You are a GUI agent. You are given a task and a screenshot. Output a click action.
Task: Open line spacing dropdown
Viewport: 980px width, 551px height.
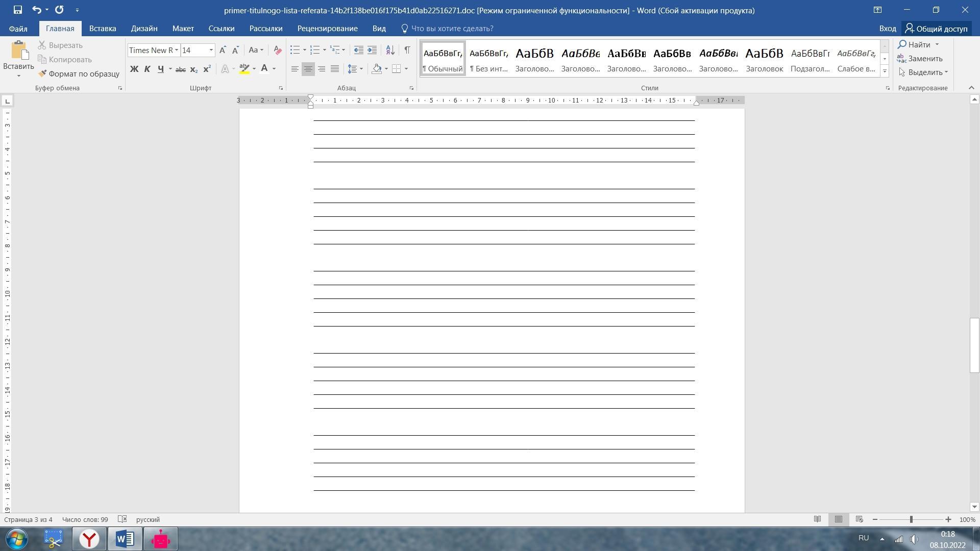[355, 69]
